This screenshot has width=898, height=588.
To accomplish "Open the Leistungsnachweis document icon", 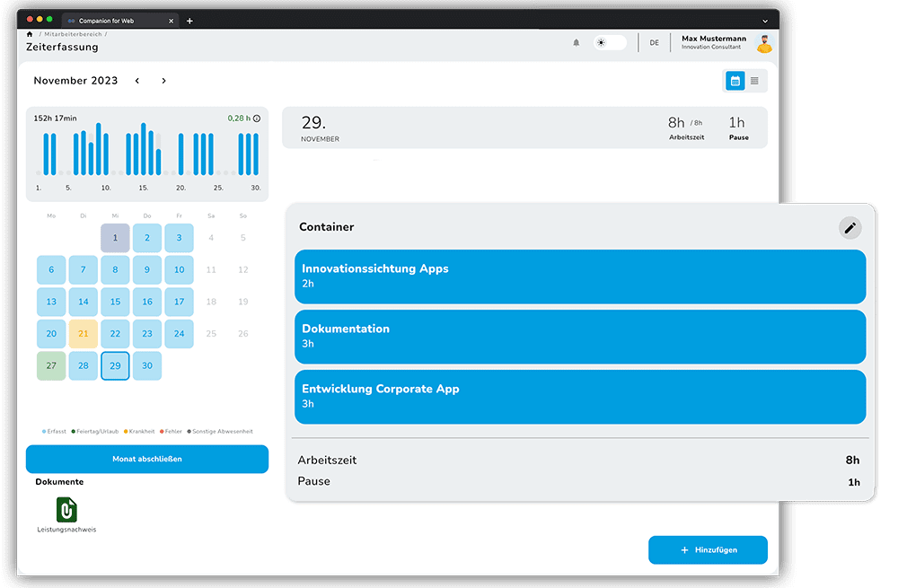I will tap(66, 510).
